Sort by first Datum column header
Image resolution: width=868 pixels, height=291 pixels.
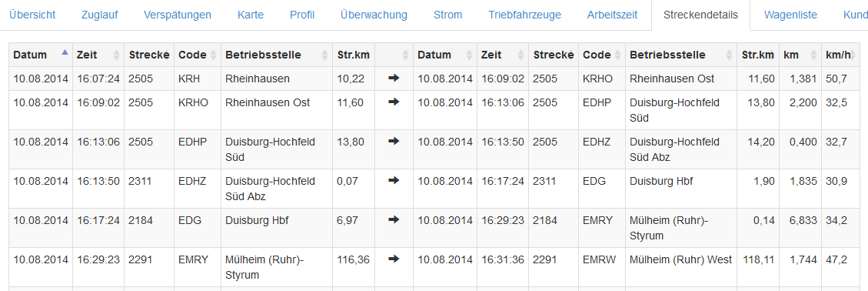41,55
